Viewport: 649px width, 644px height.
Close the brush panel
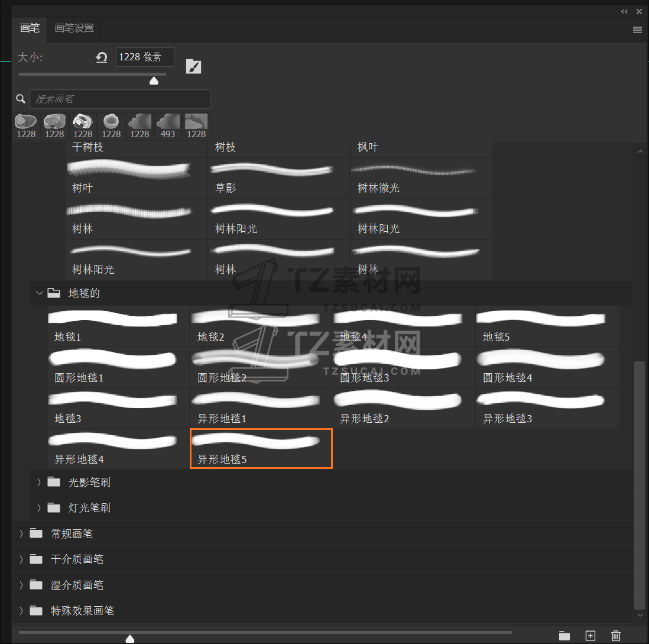point(639,12)
